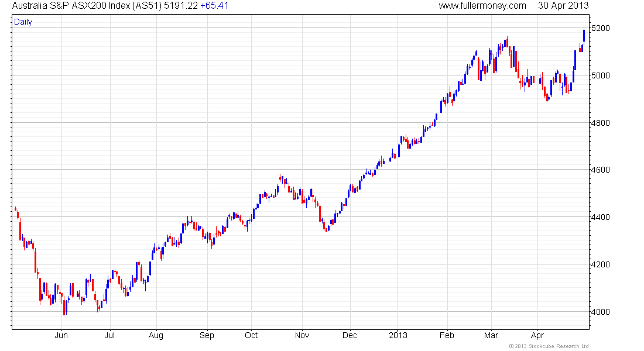Click the Dec label on time axis
Viewport: 644px width, 351px height.
pyautogui.click(x=350, y=335)
